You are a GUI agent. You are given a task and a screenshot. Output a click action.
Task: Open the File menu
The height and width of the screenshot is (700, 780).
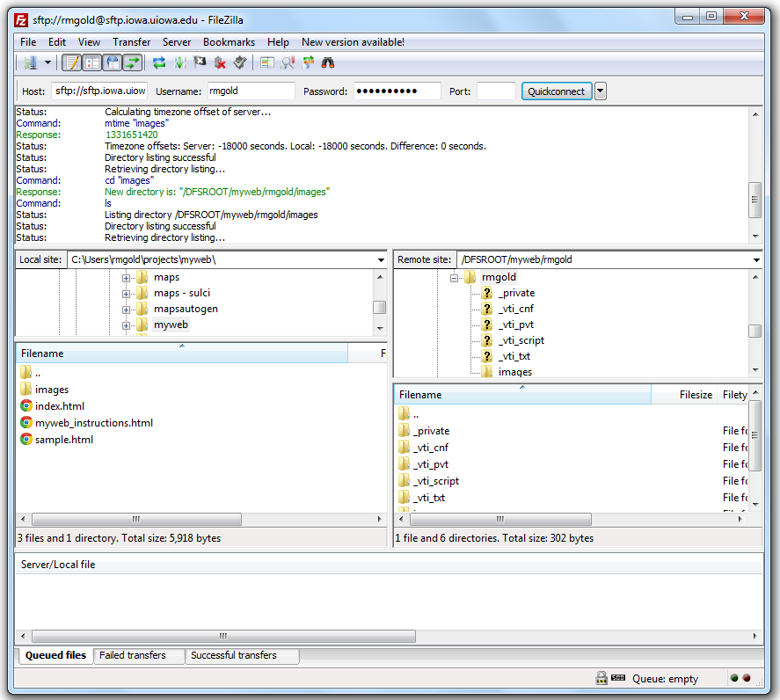(28, 42)
